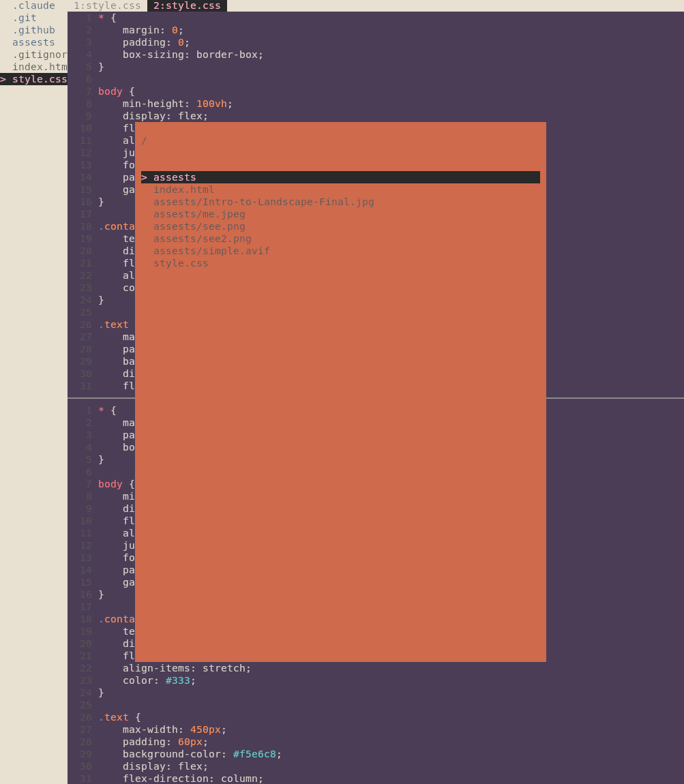Image resolution: width=684 pixels, height=784 pixels.
Task: Switch to the 1:style.css tab
Action: click(x=107, y=5)
